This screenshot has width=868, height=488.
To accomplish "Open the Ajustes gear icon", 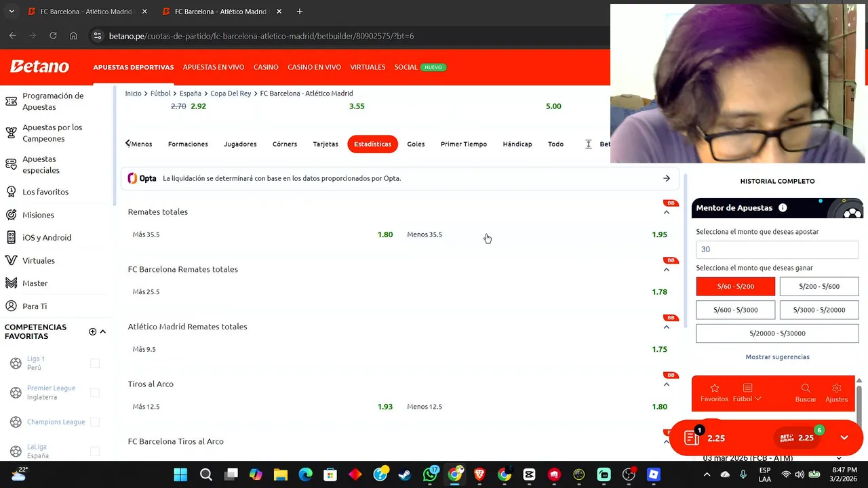I will (x=837, y=388).
